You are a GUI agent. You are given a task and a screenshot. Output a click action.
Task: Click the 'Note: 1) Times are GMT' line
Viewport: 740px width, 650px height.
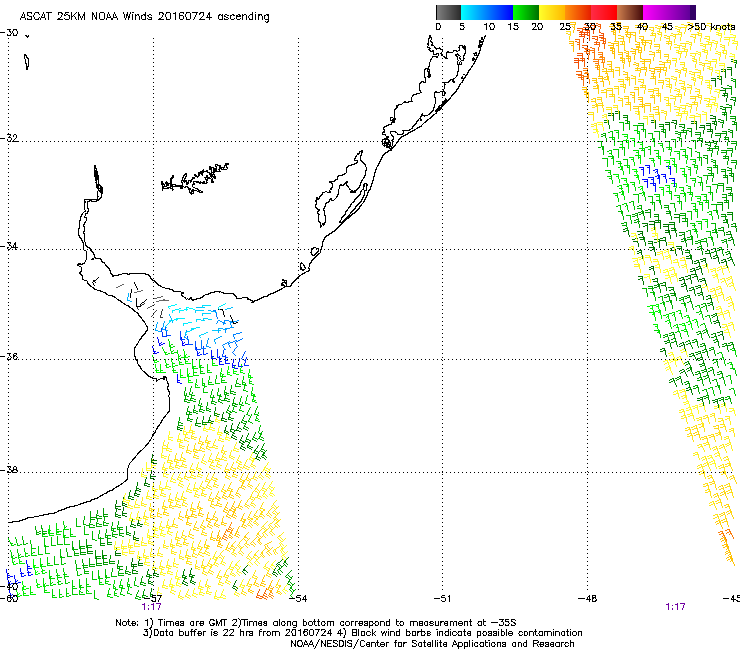pyautogui.click(x=316, y=623)
